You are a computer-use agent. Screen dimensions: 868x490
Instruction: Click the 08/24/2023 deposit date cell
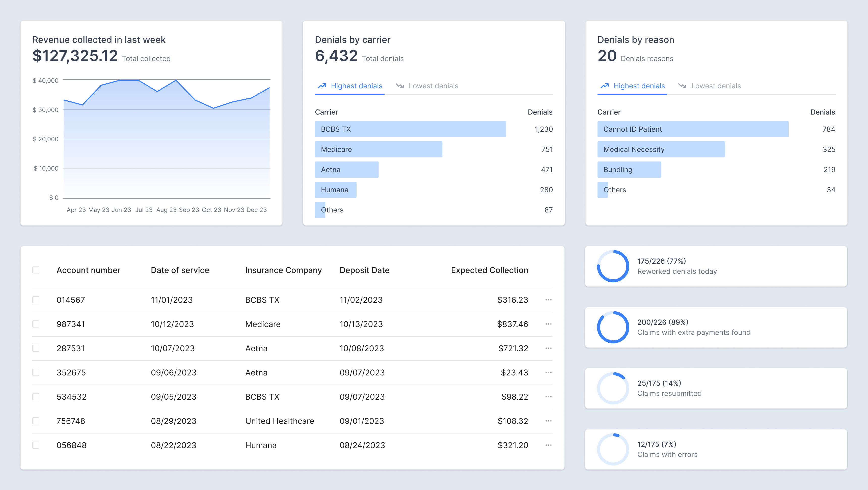362,446
